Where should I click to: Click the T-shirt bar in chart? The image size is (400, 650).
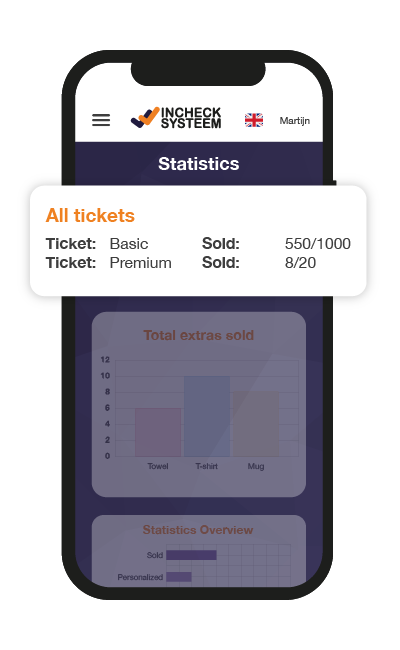coord(207,416)
